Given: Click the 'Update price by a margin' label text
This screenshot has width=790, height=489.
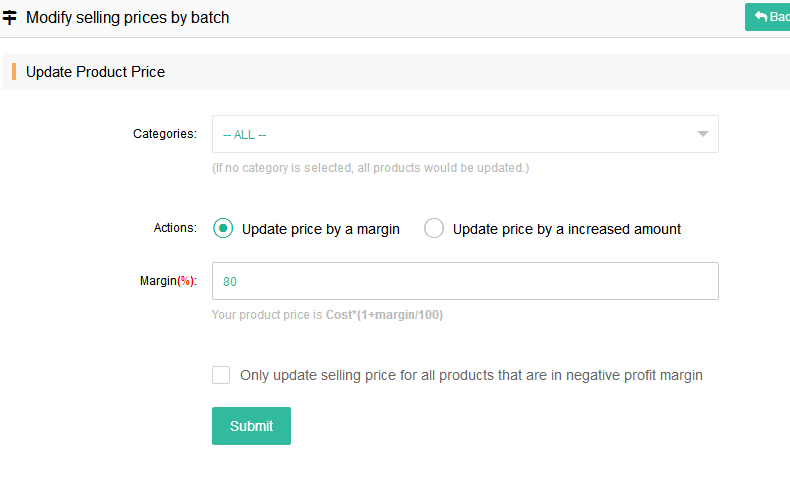Looking at the screenshot, I should pos(320,229).
